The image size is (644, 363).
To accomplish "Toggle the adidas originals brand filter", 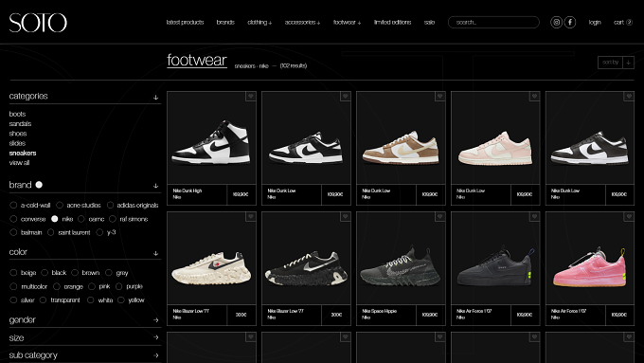I will pos(110,205).
